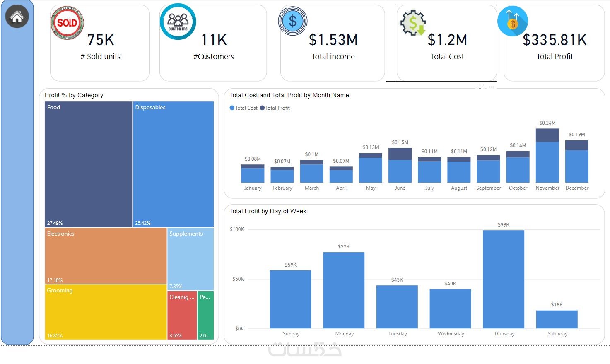Click the Thursday profit bar
Viewport: 610px width, 364px height.
click(x=504, y=280)
